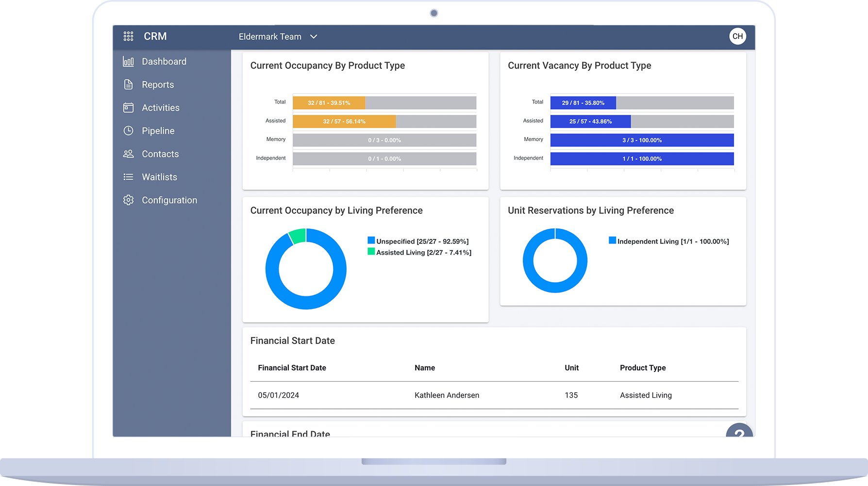Sort by Financial Start Date column header
868x486 pixels.
click(292, 368)
